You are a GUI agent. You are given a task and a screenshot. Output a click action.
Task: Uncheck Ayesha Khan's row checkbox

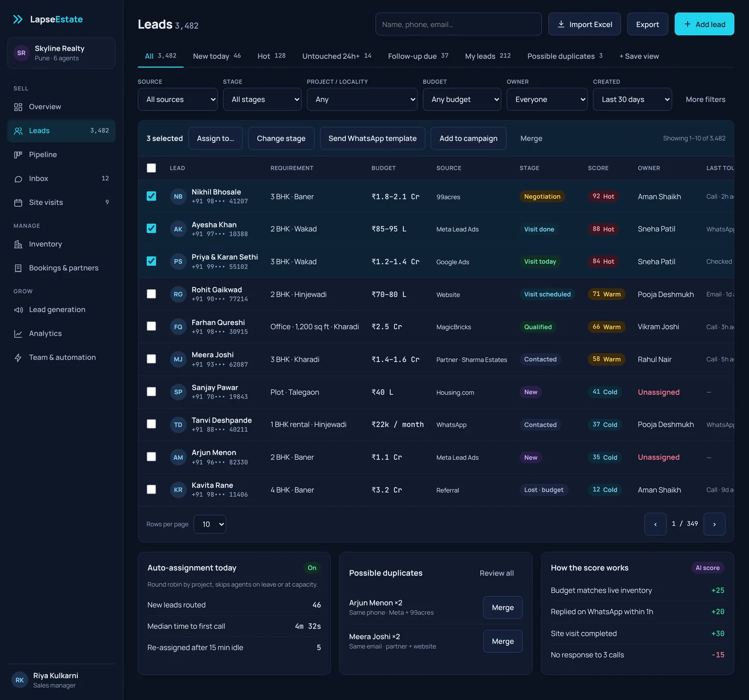151,228
